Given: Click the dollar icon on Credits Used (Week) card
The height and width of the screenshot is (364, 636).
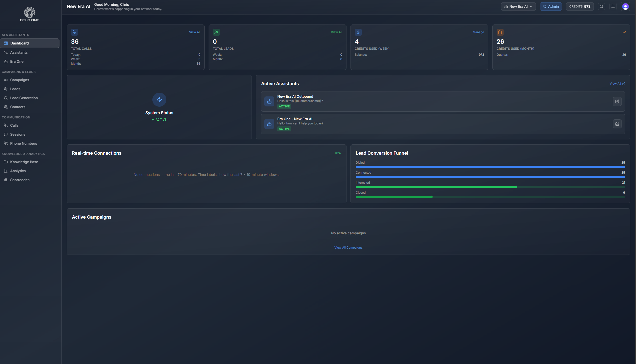Looking at the screenshot, I should tap(358, 32).
